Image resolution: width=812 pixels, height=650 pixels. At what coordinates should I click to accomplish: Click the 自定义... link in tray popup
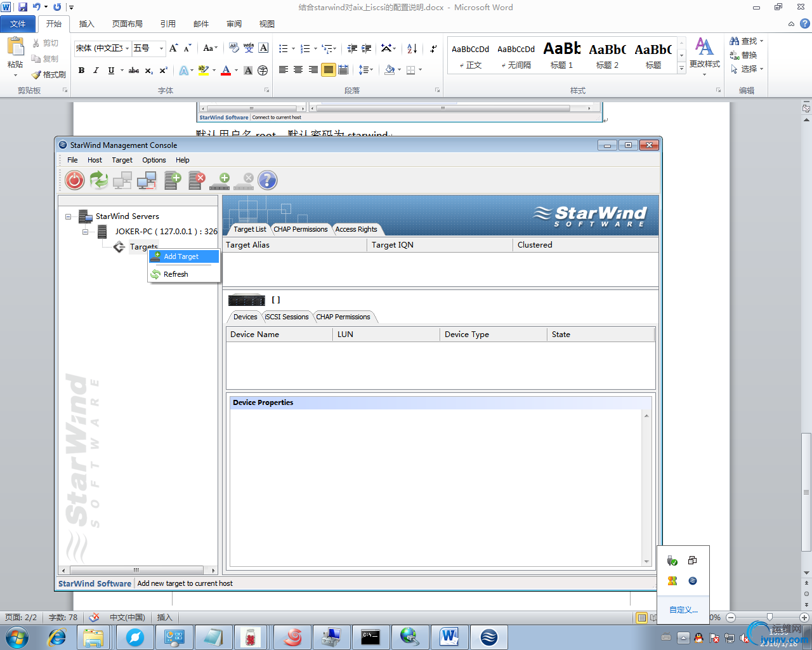point(683,609)
